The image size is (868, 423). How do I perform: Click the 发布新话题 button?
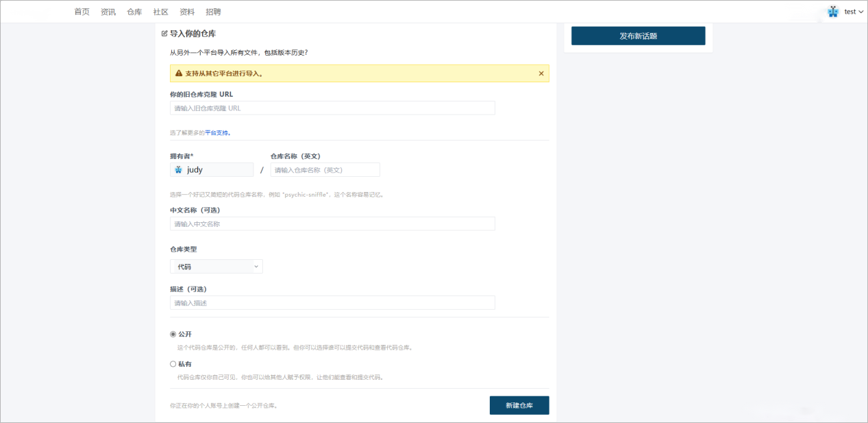point(638,36)
